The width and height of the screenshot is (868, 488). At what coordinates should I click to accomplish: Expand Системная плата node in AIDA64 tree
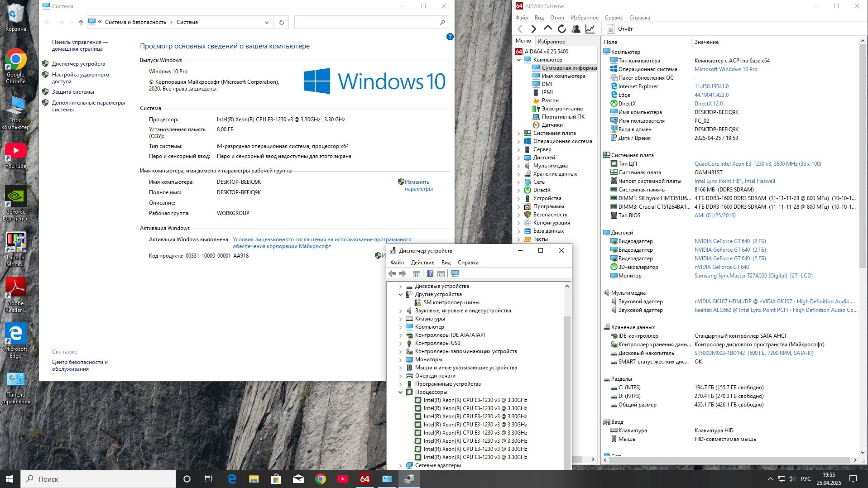tap(519, 133)
